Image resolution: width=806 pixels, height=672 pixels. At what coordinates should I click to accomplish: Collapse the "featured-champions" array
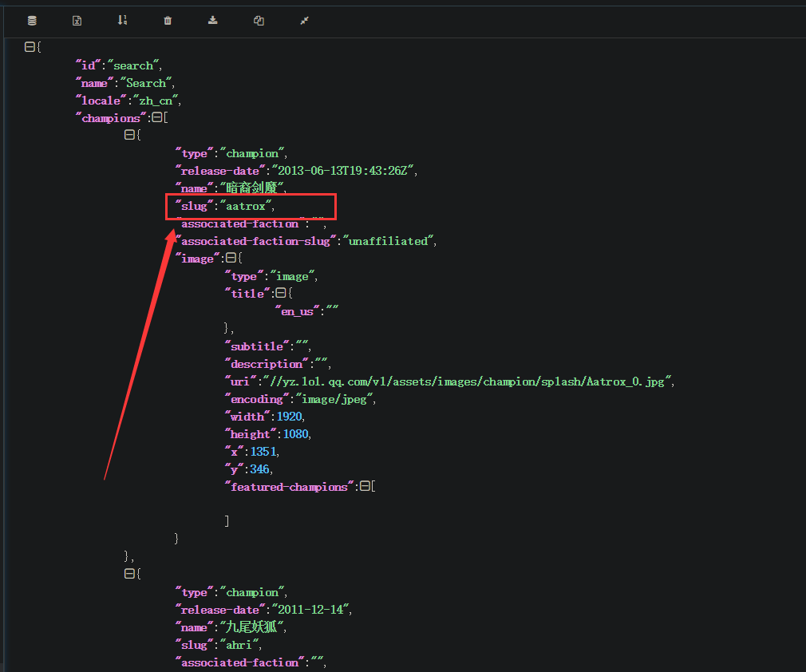[365, 486]
